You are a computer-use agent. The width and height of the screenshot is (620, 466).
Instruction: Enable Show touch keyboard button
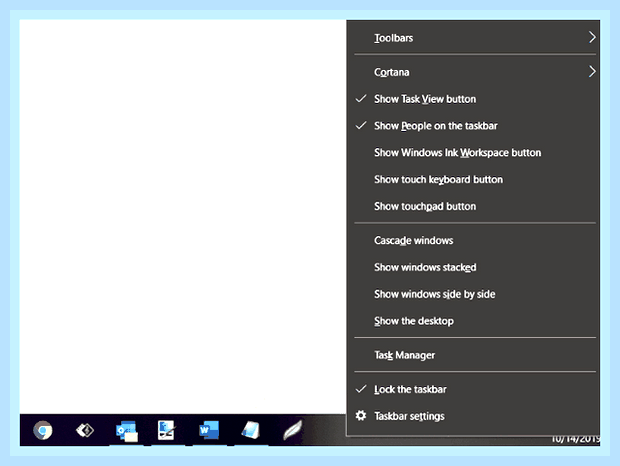(x=473, y=179)
